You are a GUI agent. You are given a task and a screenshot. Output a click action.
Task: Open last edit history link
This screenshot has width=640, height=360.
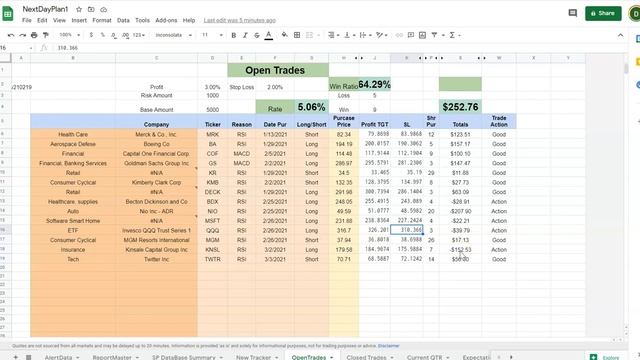coord(240,20)
